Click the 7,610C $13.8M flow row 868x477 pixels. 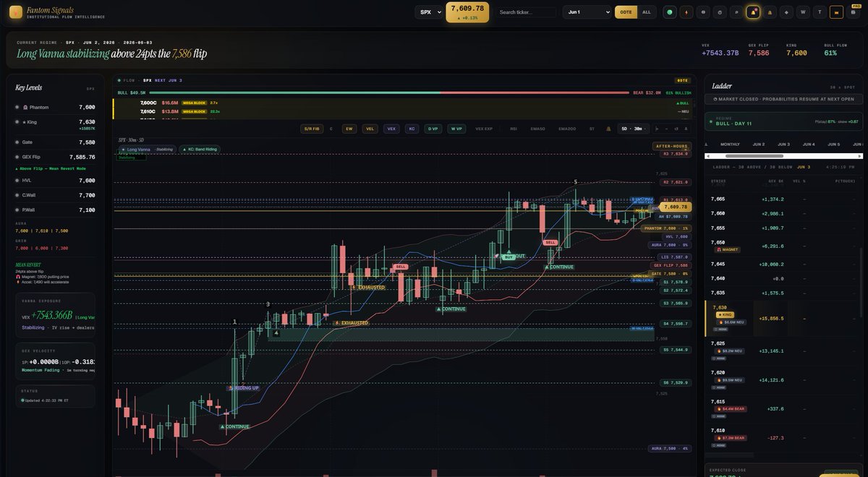(x=402, y=111)
